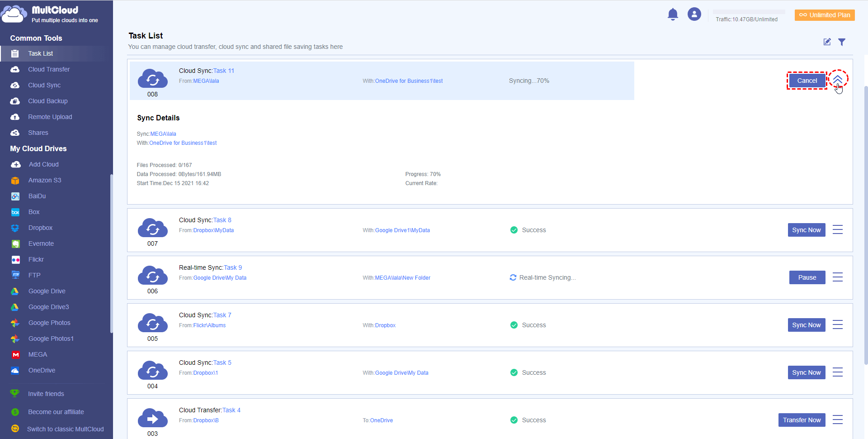Screen dimensions: 868x439
Task: Open the user account profile icon
Action: pos(694,14)
